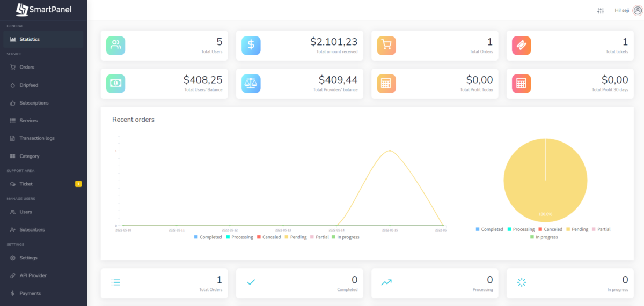Click the Ticket chat icon
The width and height of the screenshot is (644, 306).
pyautogui.click(x=13, y=184)
